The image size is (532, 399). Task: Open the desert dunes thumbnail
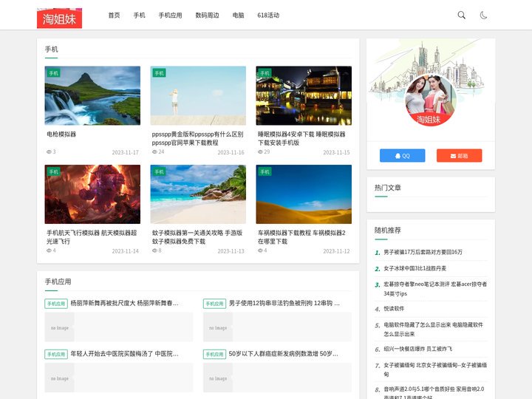(304, 194)
